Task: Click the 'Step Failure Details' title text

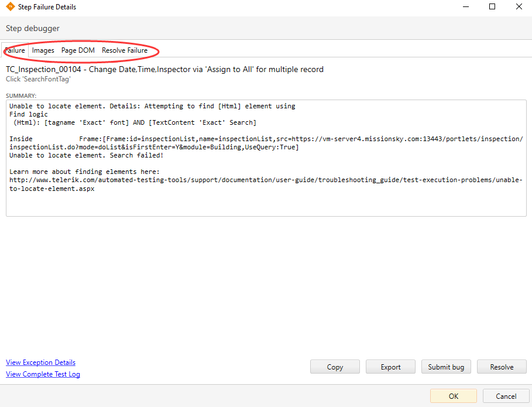Action: 47,7
